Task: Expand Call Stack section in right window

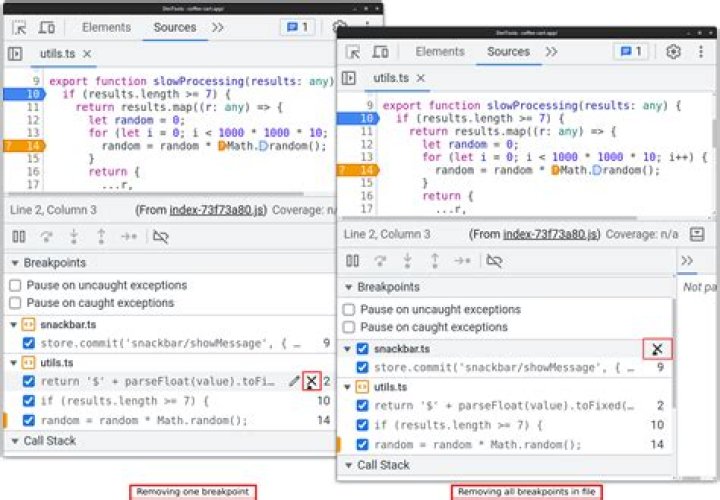Action: coord(348,466)
